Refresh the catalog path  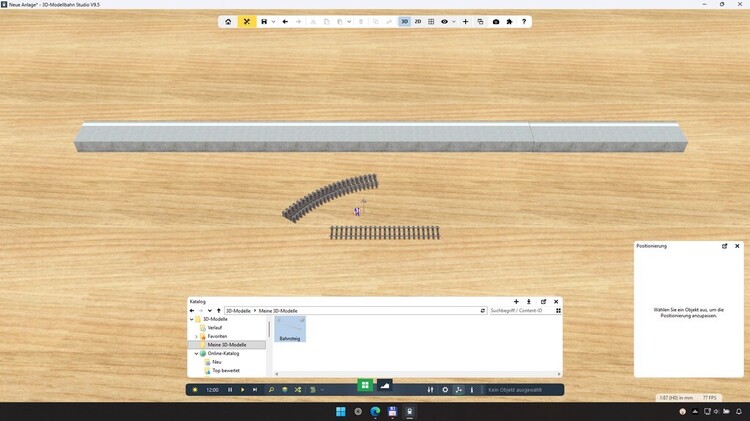click(x=483, y=310)
